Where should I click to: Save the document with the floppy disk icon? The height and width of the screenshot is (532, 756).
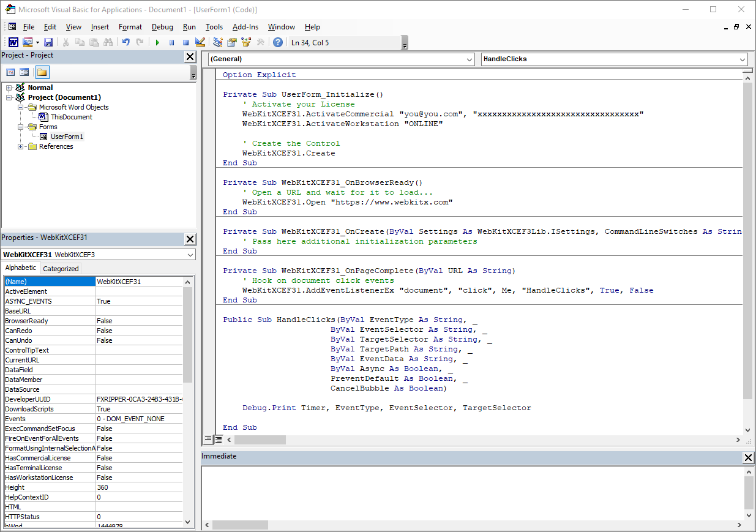coord(48,42)
